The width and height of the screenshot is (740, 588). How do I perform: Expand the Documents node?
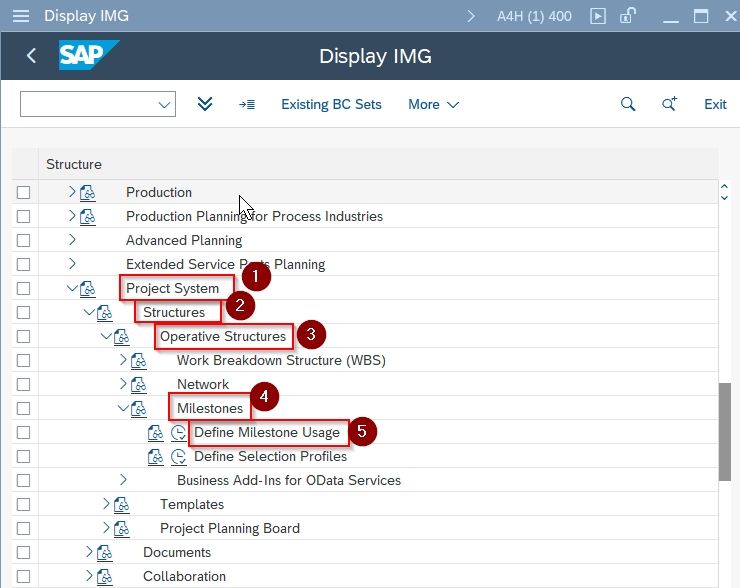click(89, 552)
